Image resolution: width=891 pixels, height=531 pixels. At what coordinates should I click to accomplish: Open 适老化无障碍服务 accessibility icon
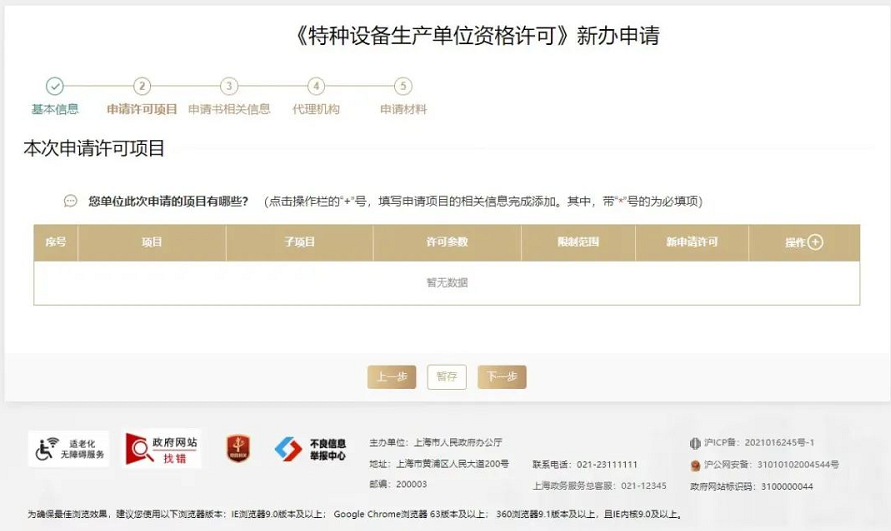(68, 449)
